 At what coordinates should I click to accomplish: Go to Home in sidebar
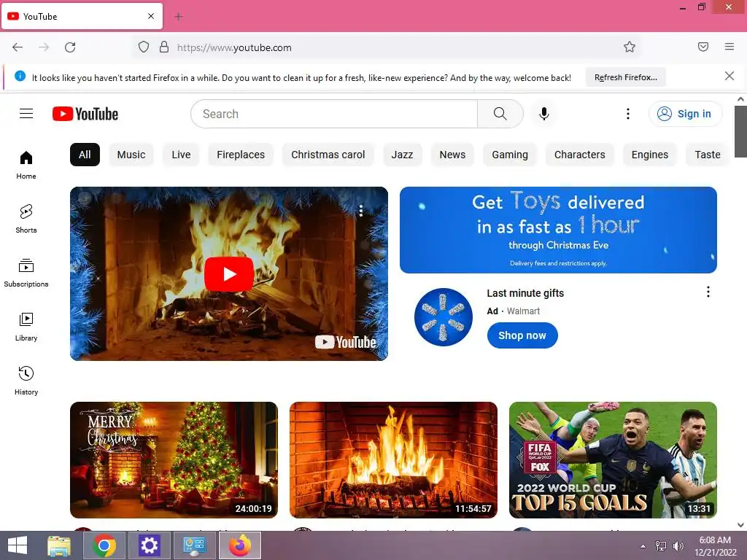tap(26, 165)
